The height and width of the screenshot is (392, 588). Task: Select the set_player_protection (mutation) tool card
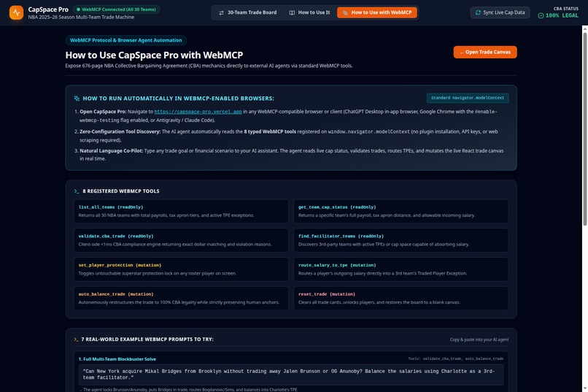(181, 269)
